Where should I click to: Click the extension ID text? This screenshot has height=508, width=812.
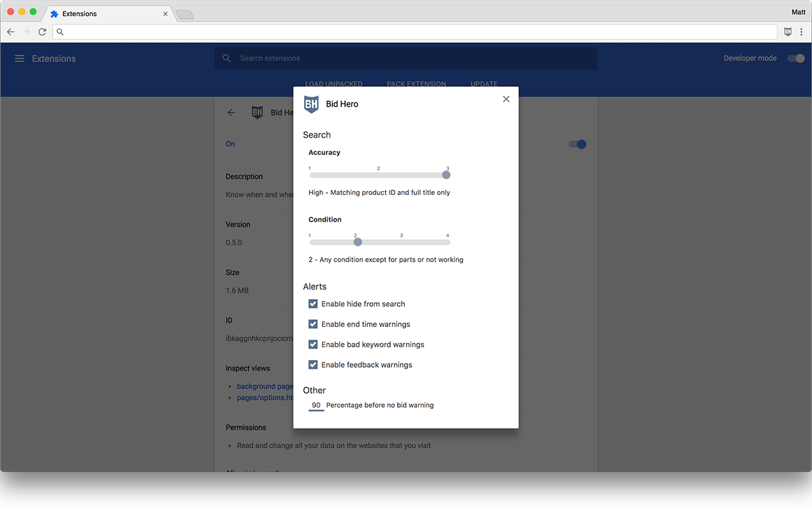click(x=259, y=338)
